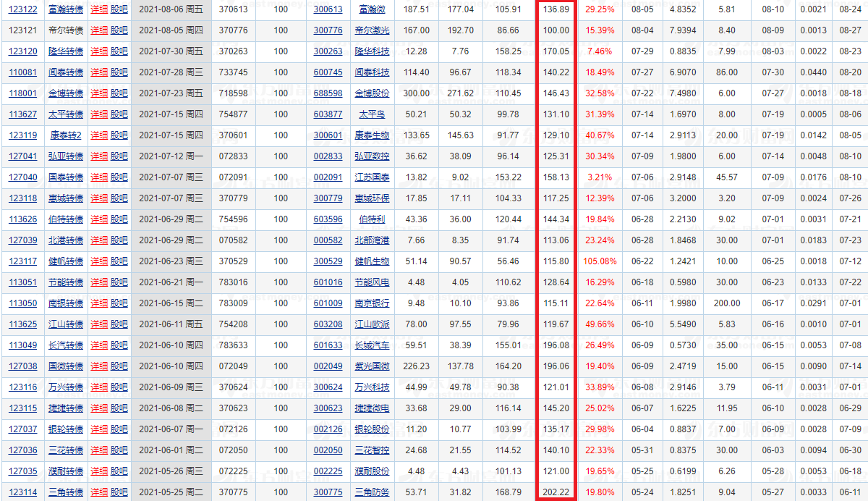This screenshot has height=501, width=868.
Task: Select the red 105.08% premium value
Action: coord(600,261)
